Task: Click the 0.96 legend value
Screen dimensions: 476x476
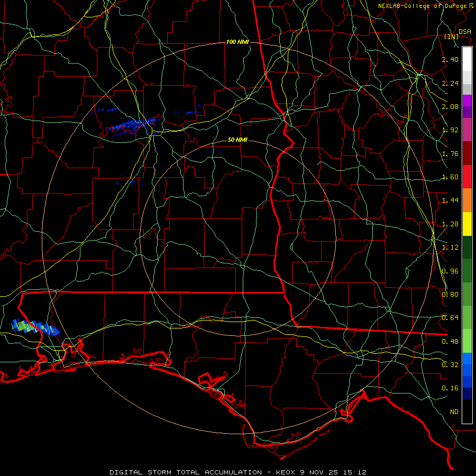Action: tap(450, 271)
